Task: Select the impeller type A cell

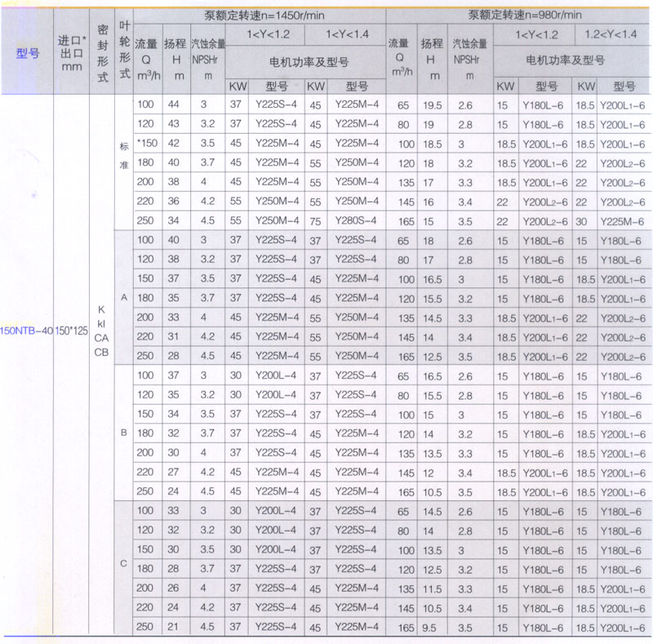Action: [x=124, y=297]
